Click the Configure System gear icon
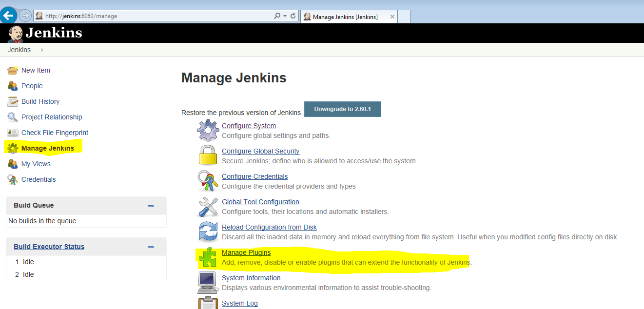Viewport: 644px width, 309px height. (208, 131)
